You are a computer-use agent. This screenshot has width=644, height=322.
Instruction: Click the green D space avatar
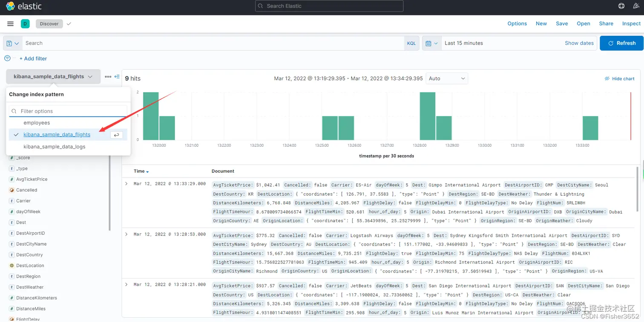(x=25, y=24)
